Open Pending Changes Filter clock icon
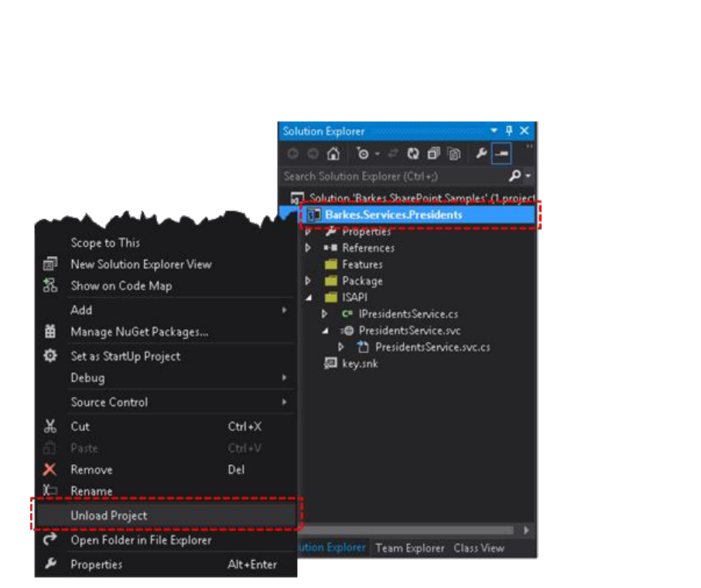Viewport: 701px width, 588px height. tap(363, 154)
